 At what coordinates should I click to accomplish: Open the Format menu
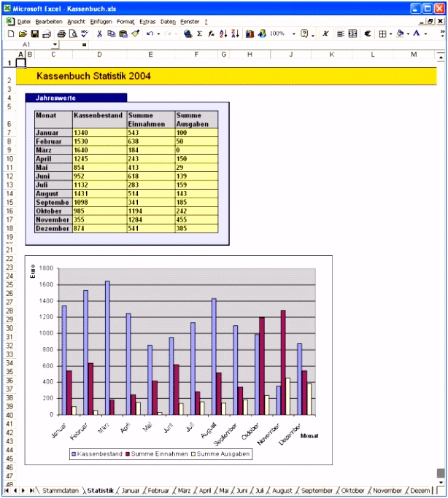click(125, 22)
